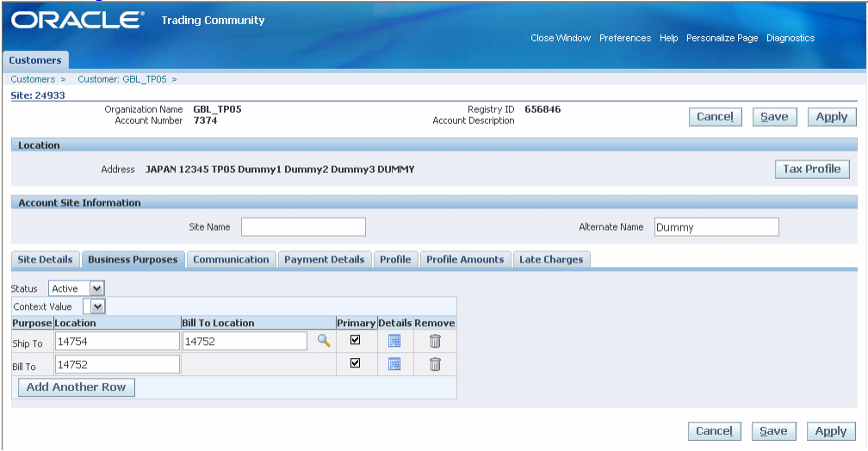The image size is (868, 451).
Task: Open the Context Value dropdown
Action: (x=94, y=306)
